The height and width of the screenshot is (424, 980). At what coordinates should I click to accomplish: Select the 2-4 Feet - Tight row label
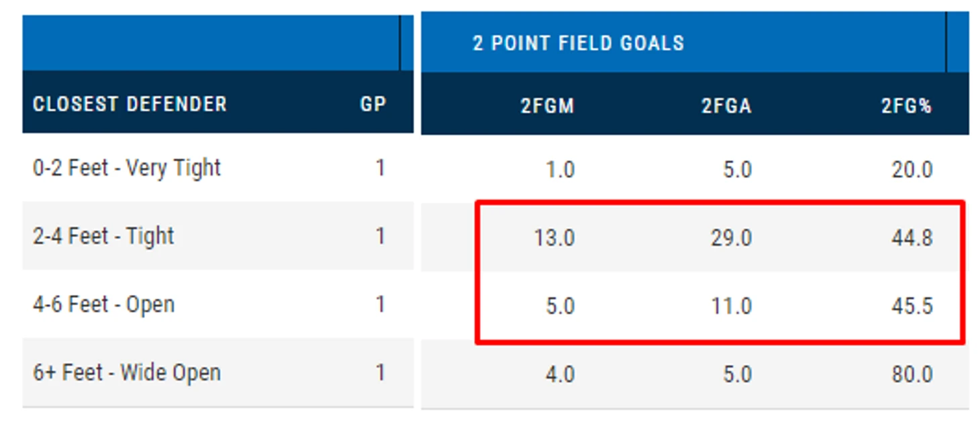(103, 236)
